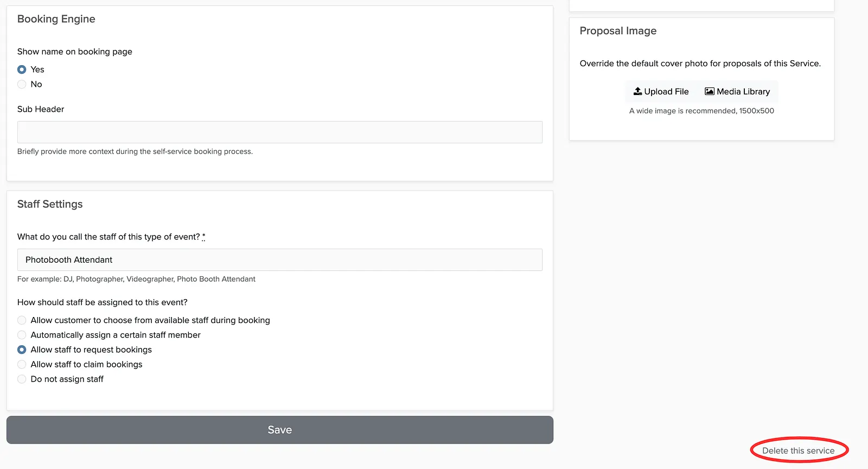Choose Allow staff to claim bookings
Viewport: 868px width, 469px height.
pos(22,364)
